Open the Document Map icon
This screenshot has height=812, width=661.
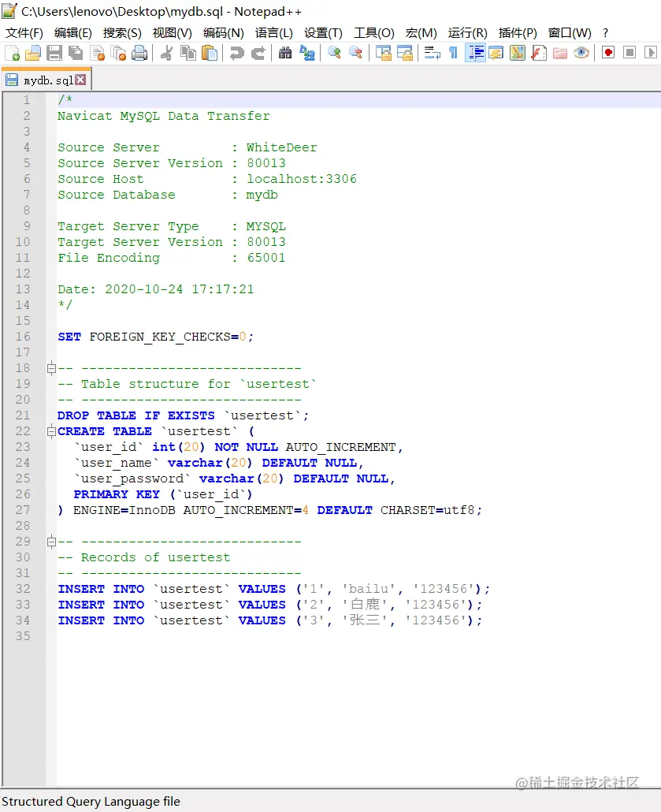pos(517,53)
